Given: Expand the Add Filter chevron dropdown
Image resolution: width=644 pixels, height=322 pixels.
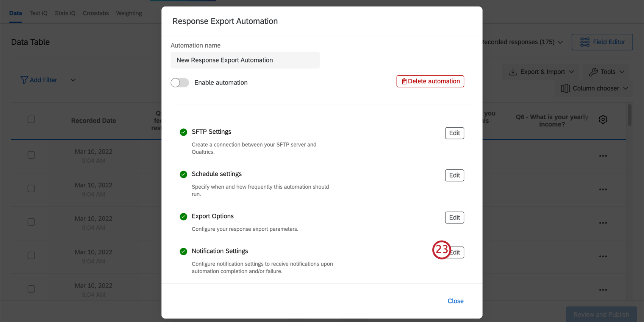Looking at the screenshot, I should [x=73, y=80].
